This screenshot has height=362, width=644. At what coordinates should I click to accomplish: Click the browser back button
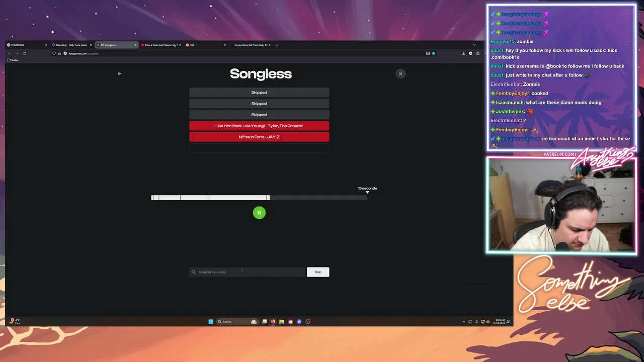(x=10, y=53)
